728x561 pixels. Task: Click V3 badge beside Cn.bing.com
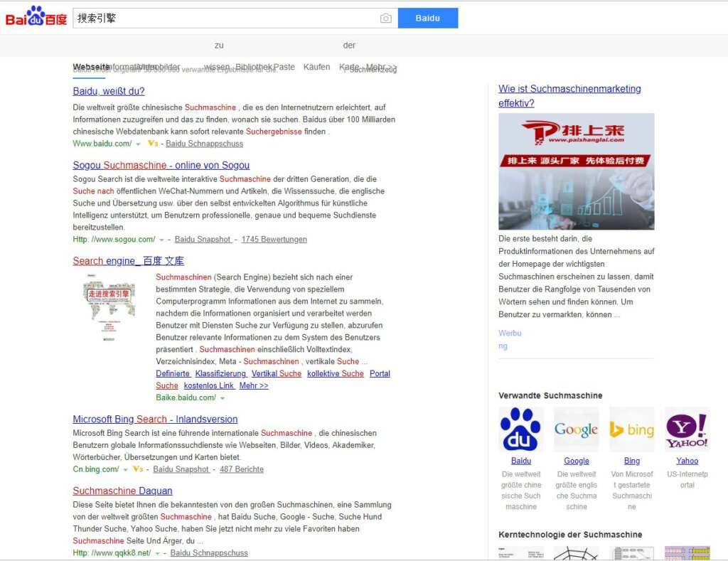click(x=138, y=469)
